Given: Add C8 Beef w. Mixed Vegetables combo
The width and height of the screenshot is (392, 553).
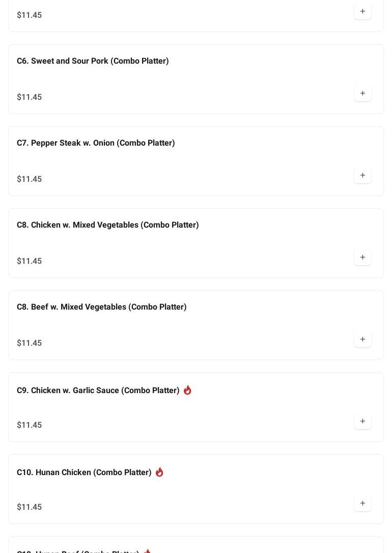Looking at the screenshot, I should 362,340.
